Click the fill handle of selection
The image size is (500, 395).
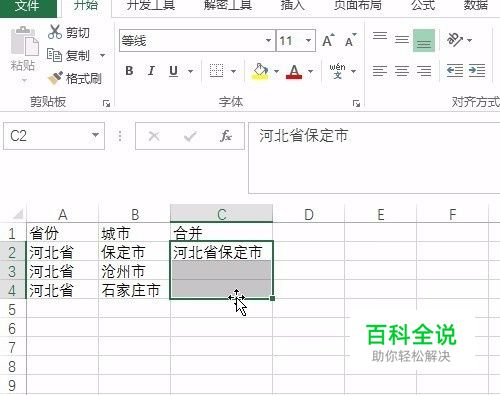272,298
